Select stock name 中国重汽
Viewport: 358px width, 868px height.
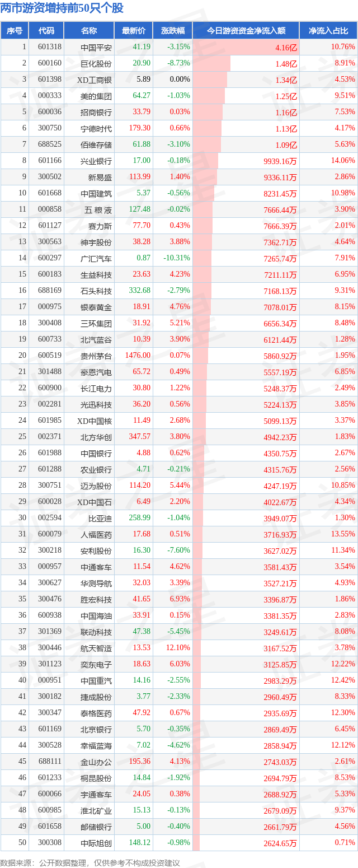click(96, 681)
